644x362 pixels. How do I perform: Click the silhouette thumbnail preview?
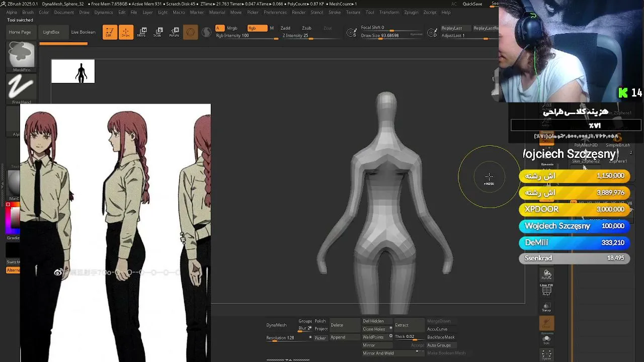coord(73,71)
